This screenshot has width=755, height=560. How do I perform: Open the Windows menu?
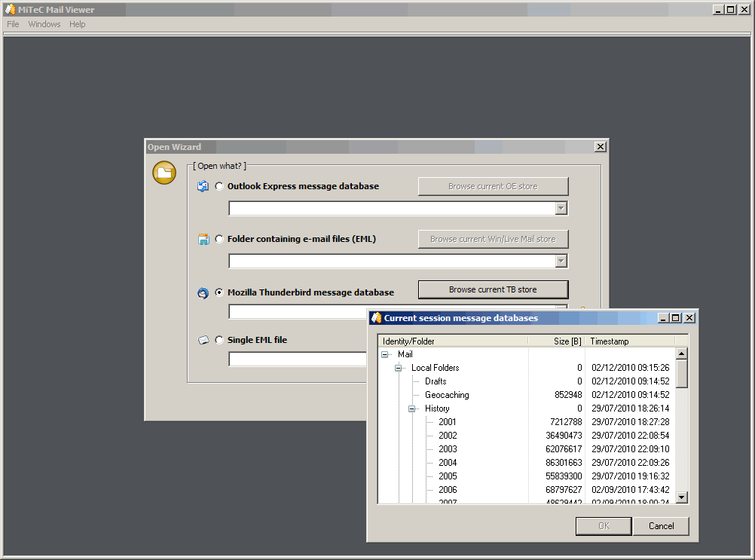coord(44,24)
